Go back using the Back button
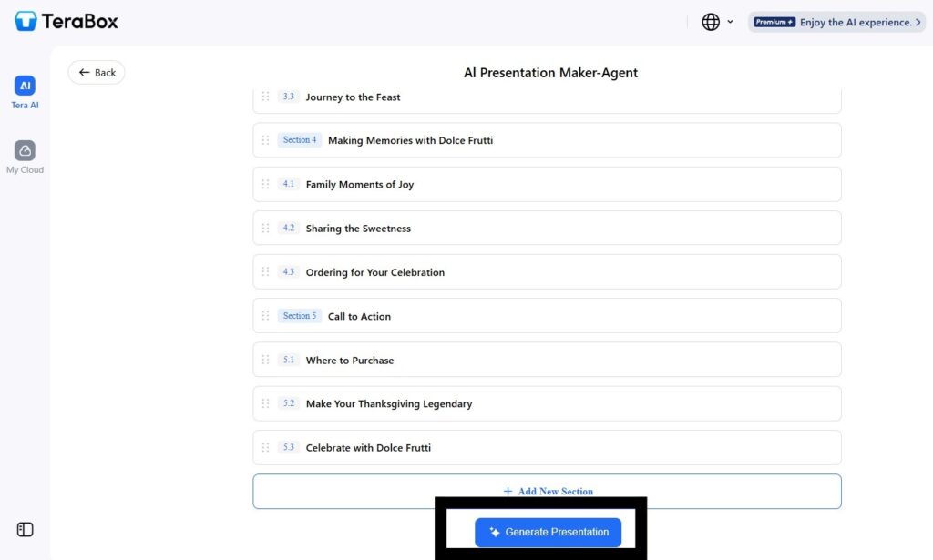933x560 pixels. pos(97,73)
